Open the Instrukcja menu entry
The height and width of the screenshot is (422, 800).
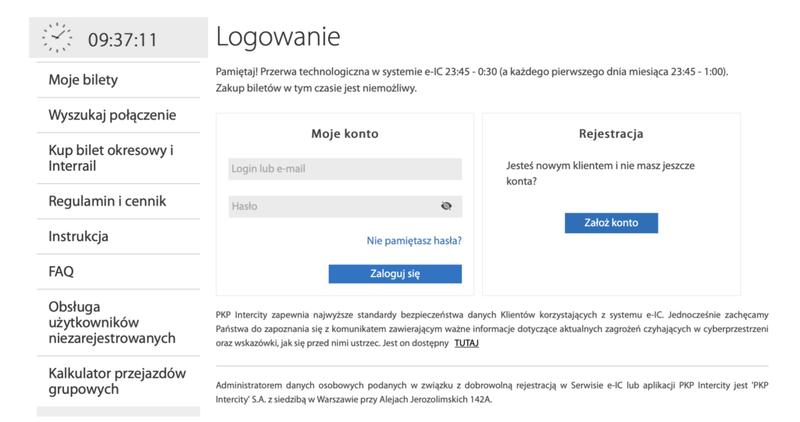pyautogui.click(x=78, y=237)
